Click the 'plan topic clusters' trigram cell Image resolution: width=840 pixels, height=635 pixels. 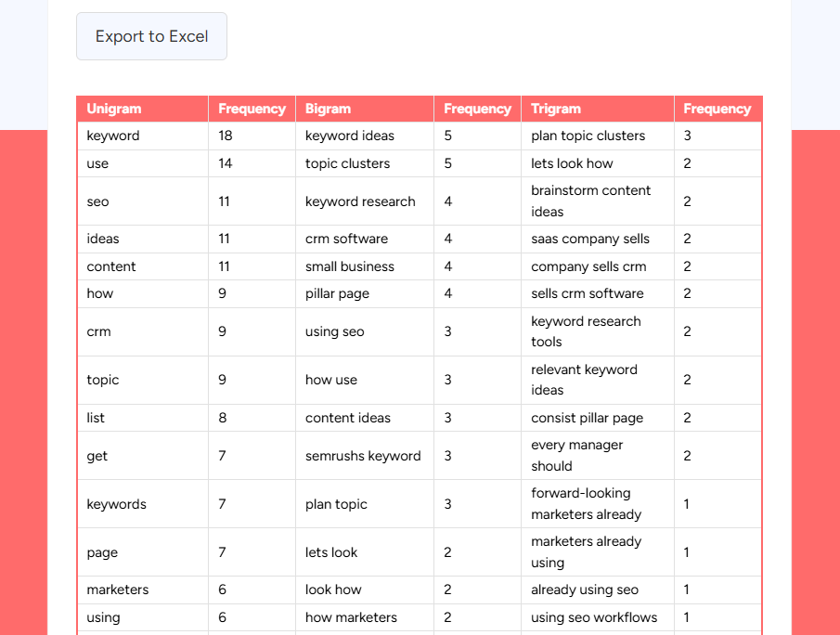coord(587,136)
